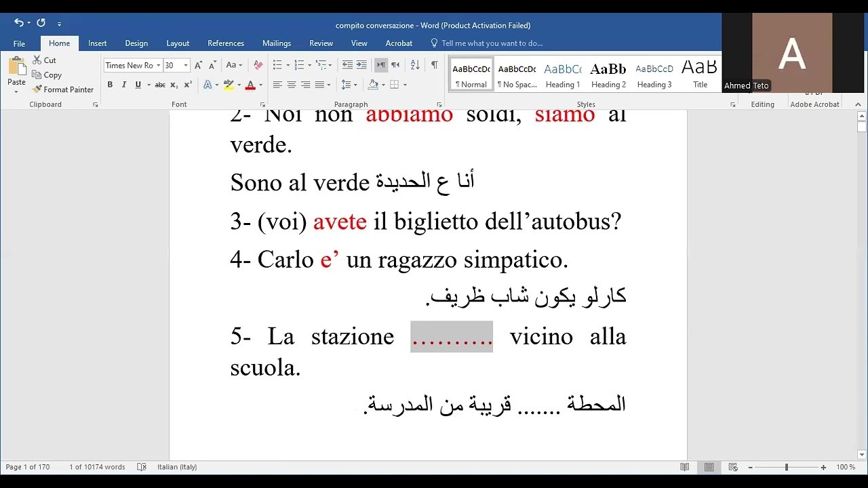This screenshot has height=488, width=868.
Task: Switch to the View ribbon tab
Action: [359, 43]
